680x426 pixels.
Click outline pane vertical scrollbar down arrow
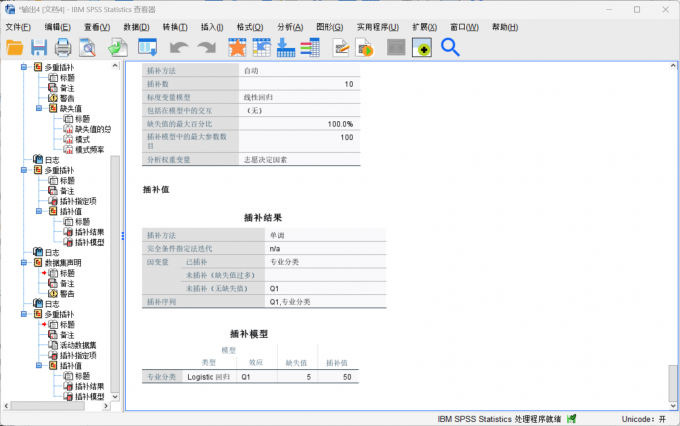coord(115,397)
